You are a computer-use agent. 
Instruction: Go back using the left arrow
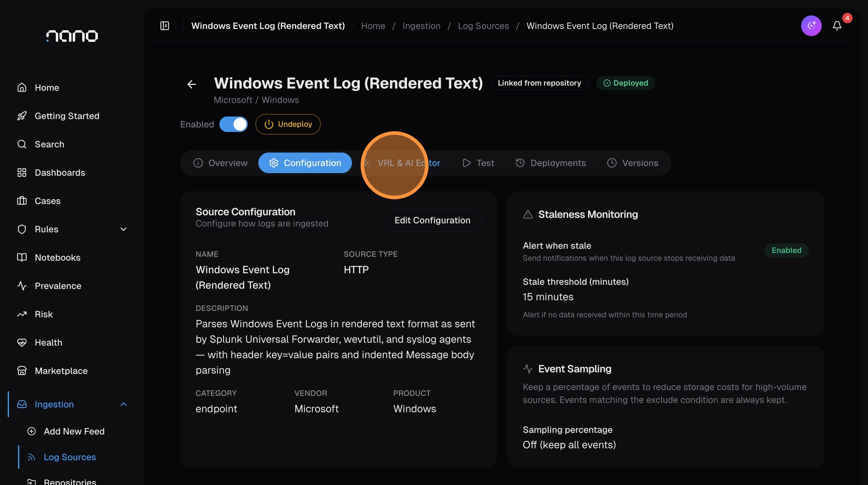point(191,84)
